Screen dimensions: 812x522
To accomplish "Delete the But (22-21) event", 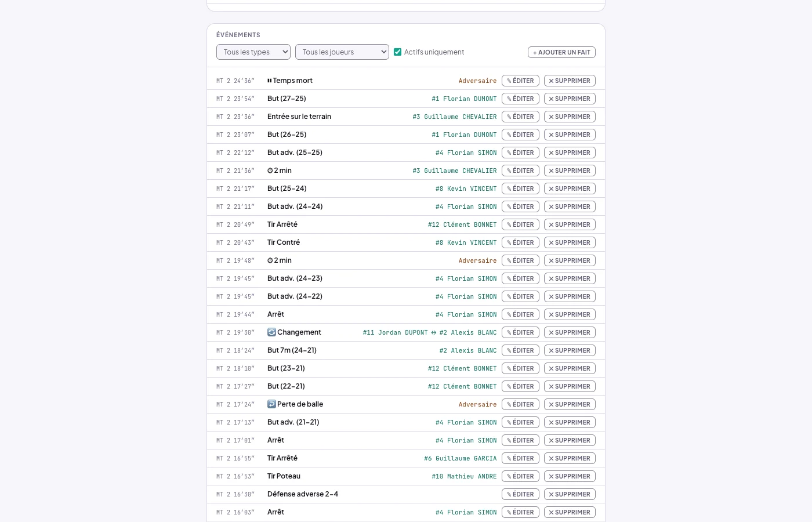I will tap(570, 386).
